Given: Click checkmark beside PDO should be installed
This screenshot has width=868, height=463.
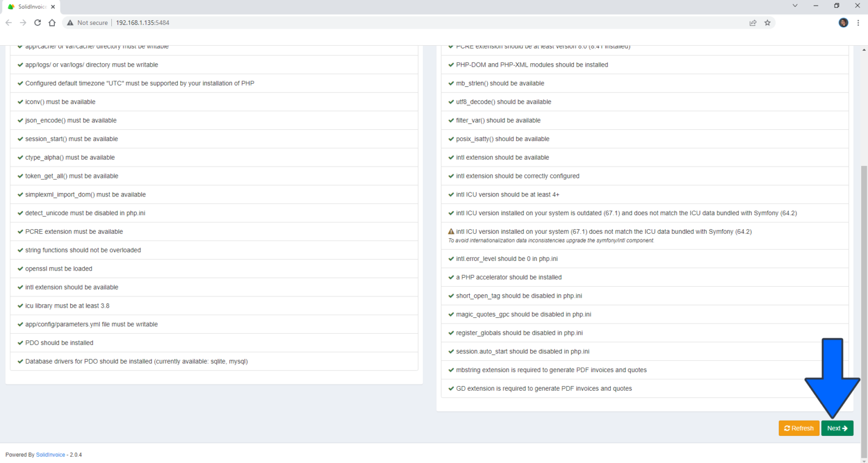Looking at the screenshot, I should click(20, 343).
